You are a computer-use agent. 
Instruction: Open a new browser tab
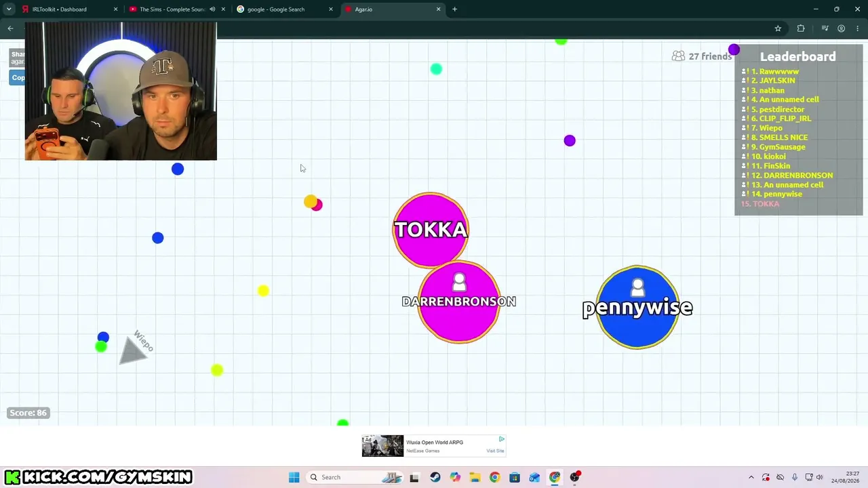point(454,9)
